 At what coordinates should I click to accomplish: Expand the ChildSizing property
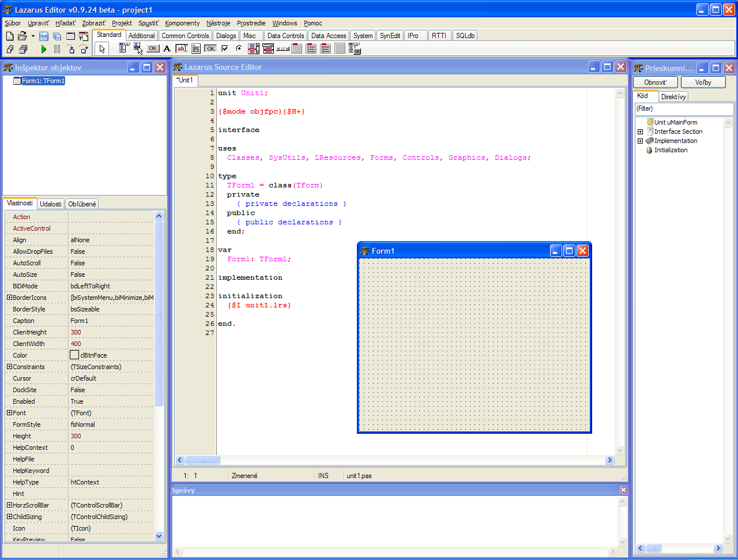click(x=9, y=517)
